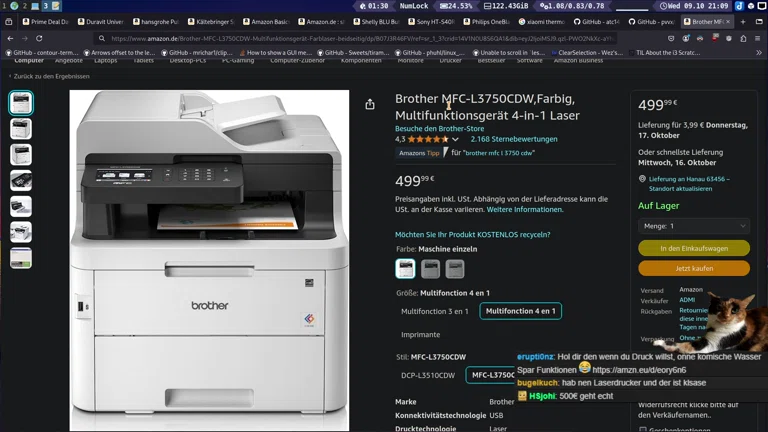This screenshot has height=432, width=768.
Task: Open the Menge quantity dropdown
Action: (694, 226)
